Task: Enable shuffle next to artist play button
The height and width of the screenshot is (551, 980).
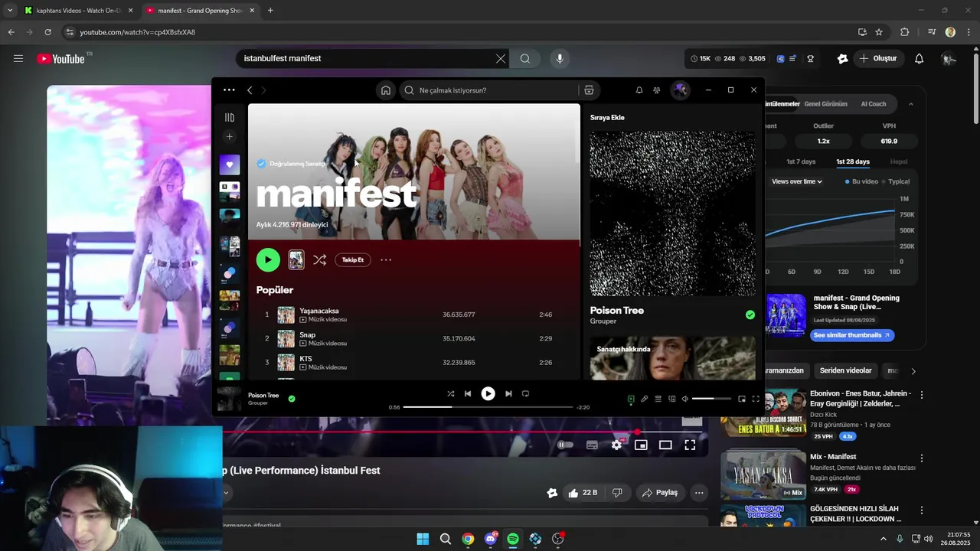Action: click(320, 260)
